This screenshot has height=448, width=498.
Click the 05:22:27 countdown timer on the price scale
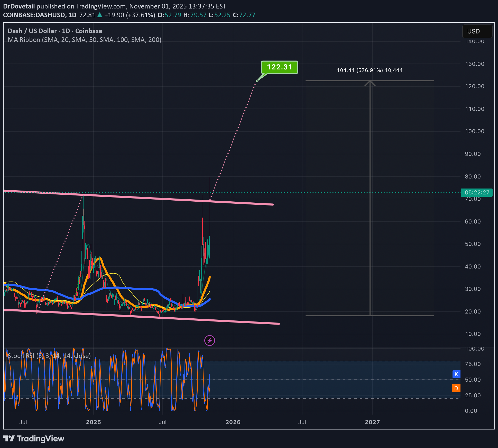pos(477,192)
